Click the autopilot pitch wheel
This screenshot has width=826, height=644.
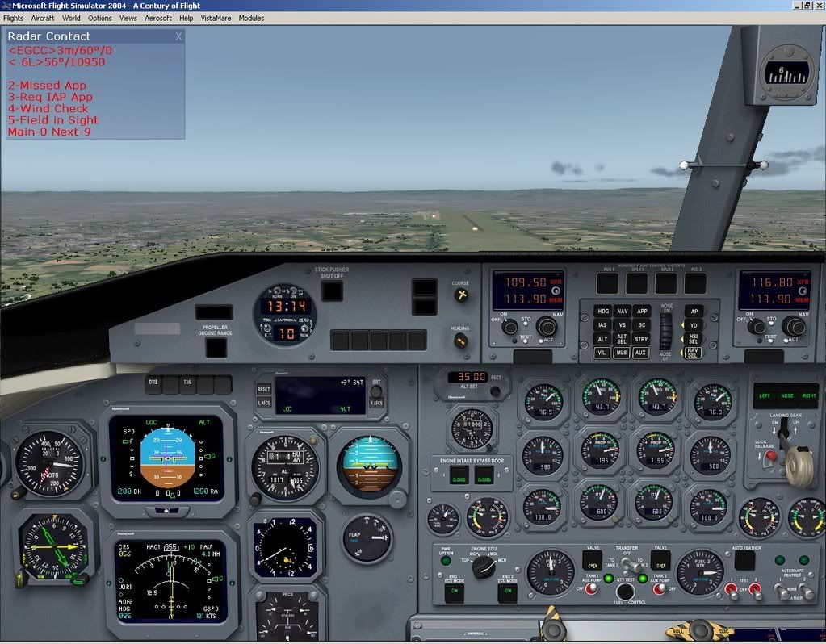point(666,332)
